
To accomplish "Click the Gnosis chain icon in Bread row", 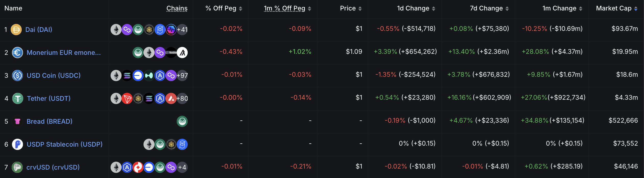I will [x=182, y=121].
